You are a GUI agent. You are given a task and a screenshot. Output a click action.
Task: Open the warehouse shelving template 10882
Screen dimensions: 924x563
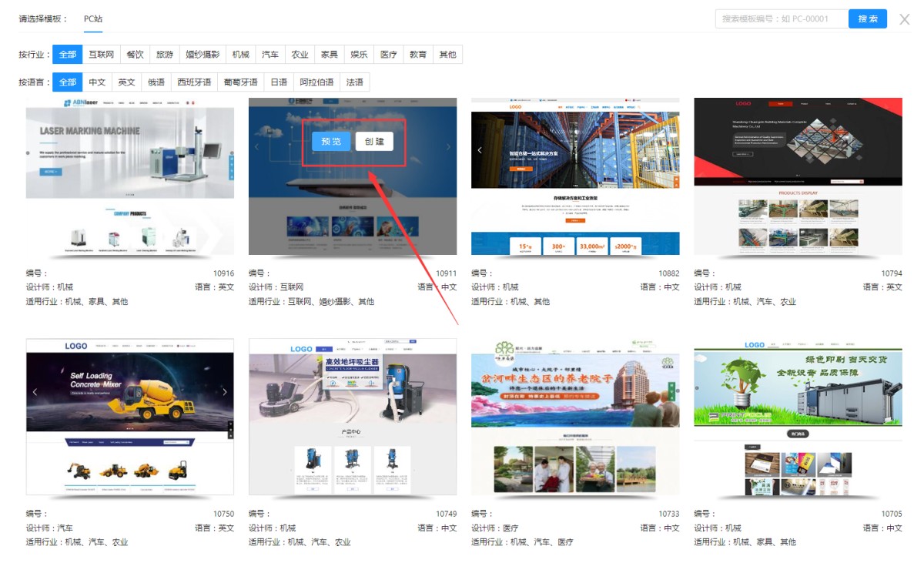(575, 176)
